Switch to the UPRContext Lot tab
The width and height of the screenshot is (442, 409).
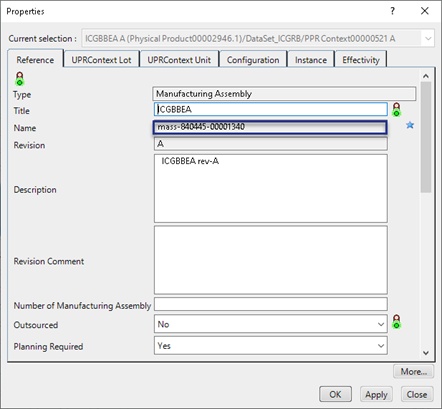pyautogui.click(x=101, y=60)
